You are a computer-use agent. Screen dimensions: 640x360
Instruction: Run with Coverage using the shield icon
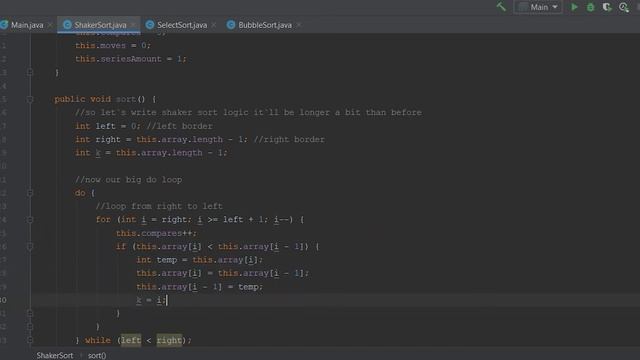pyautogui.click(x=607, y=7)
